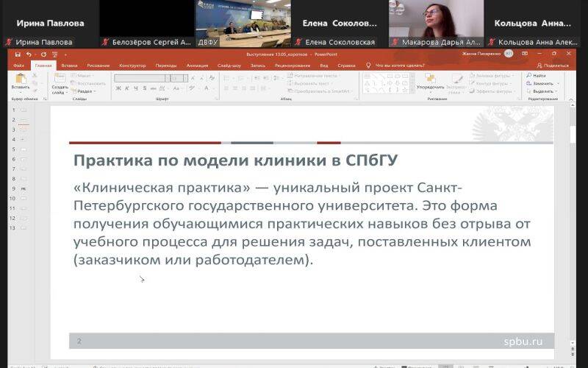Select slide 1 thumbnail in slide panel
The height and width of the screenshot is (368, 588).
point(24,110)
